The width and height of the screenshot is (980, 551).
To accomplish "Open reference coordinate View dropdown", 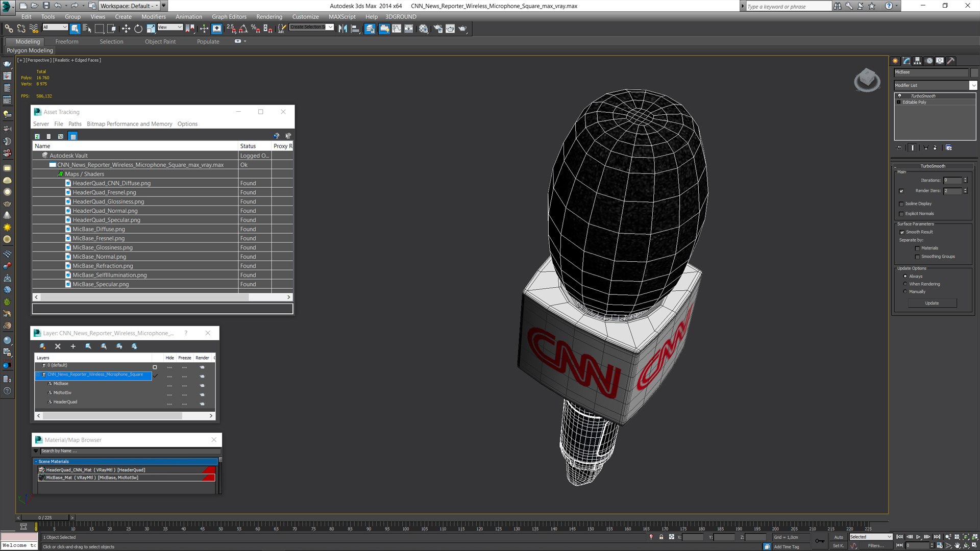I will point(170,27).
